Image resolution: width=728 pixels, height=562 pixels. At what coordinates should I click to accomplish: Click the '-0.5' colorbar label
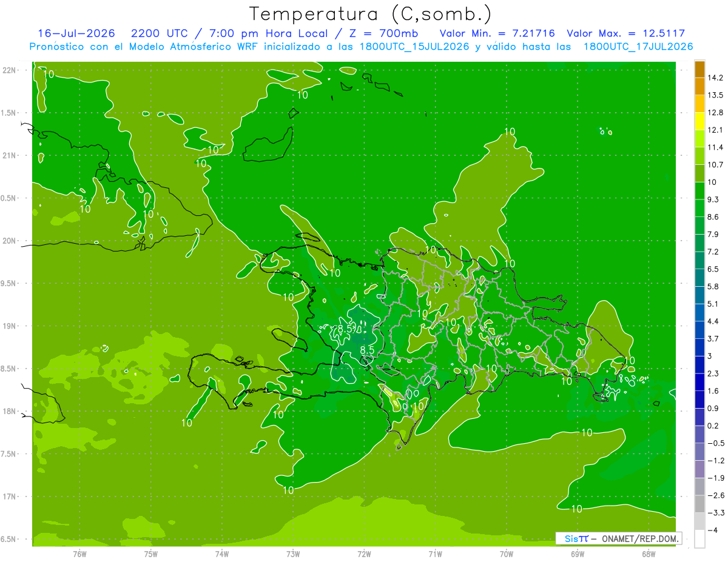click(x=715, y=443)
